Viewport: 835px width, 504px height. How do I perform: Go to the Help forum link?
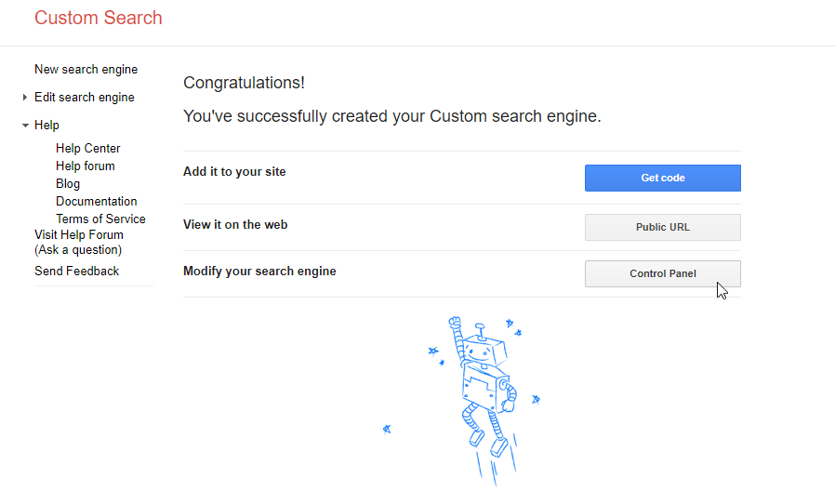[86, 166]
